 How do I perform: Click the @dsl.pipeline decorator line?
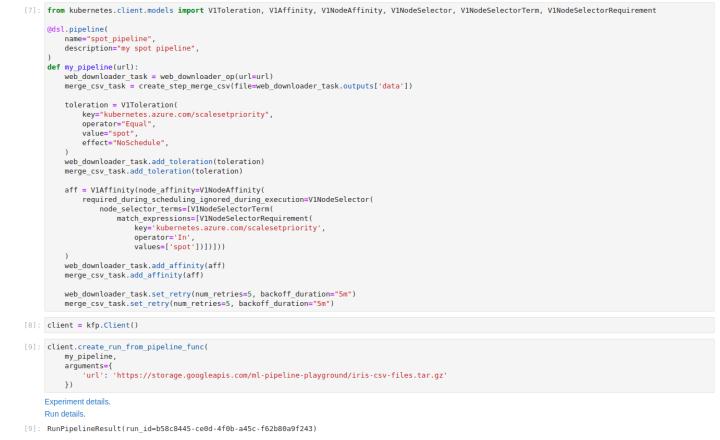[x=77, y=29]
